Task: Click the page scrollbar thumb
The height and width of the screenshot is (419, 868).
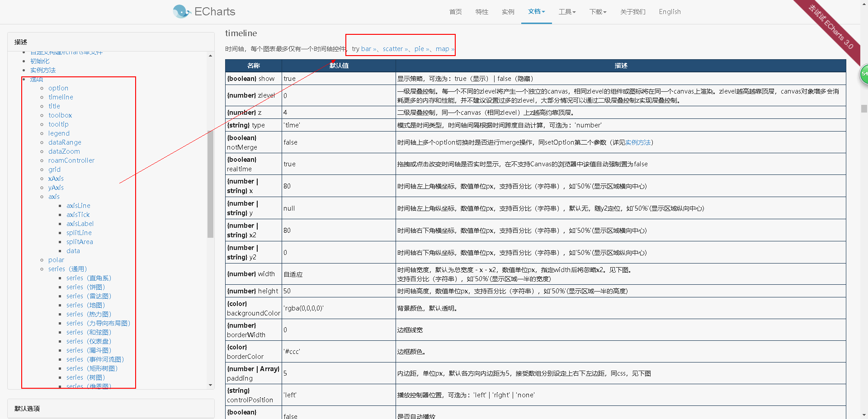Action: pos(864,108)
